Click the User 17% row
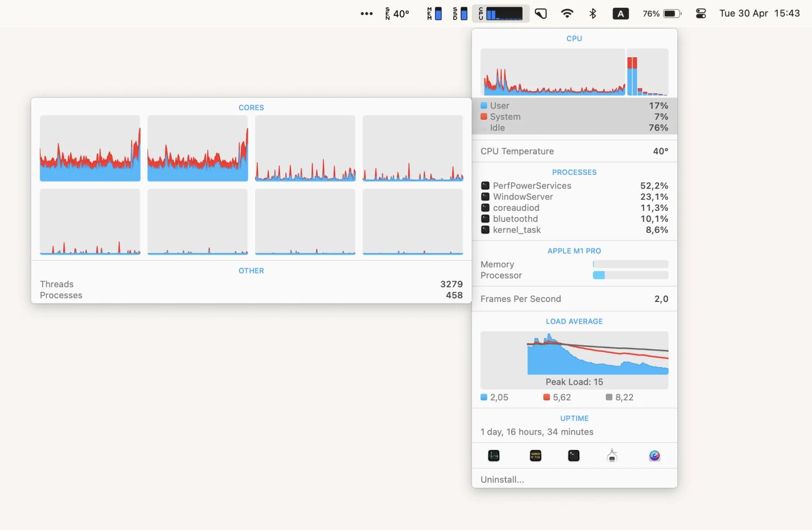 (x=574, y=105)
